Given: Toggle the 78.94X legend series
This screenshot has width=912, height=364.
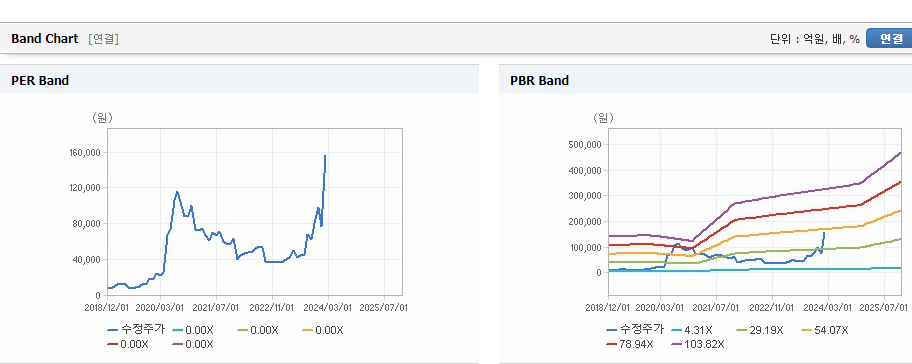Looking at the screenshot, I should 629,344.
